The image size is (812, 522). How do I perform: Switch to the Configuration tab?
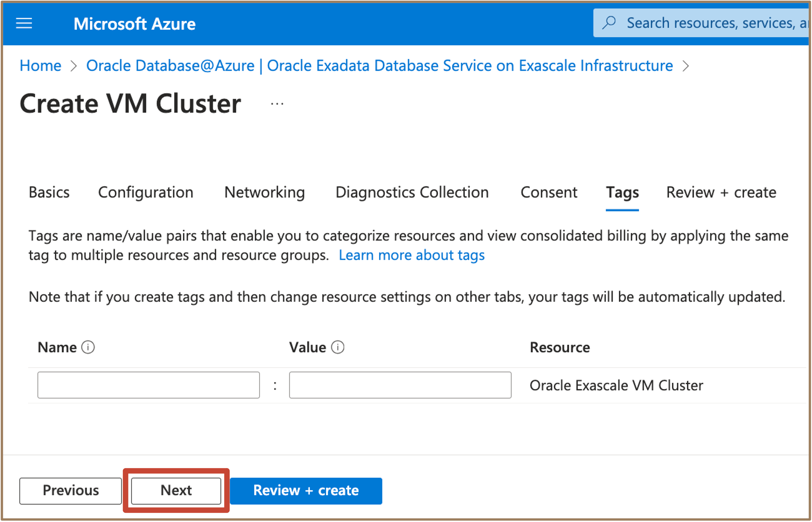click(x=146, y=192)
